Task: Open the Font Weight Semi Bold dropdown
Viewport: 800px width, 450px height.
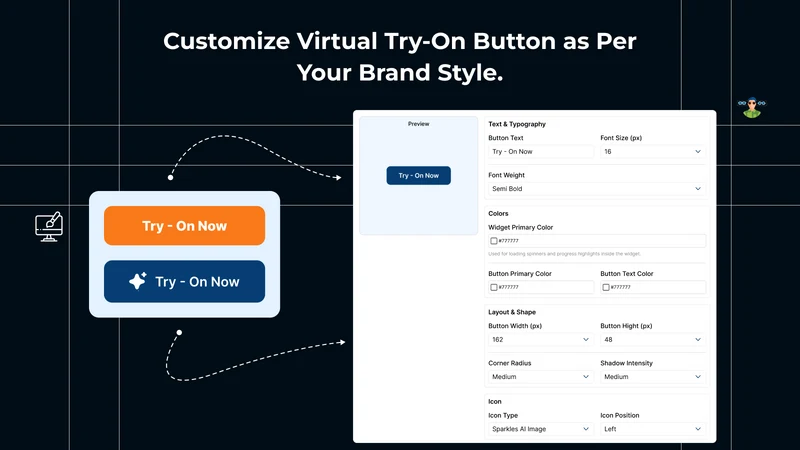Action: pyautogui.click(x=597, y=189)
